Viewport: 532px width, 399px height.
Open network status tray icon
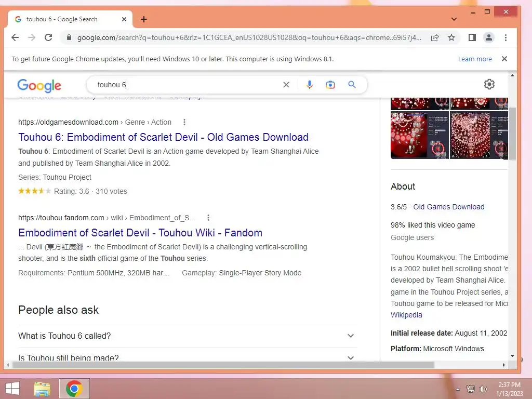coord(471,389)
